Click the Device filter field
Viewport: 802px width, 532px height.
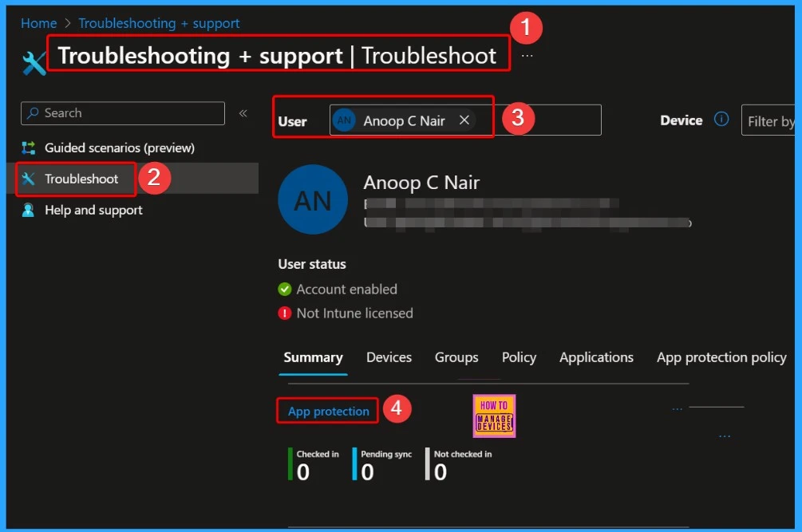coord(768,120)
